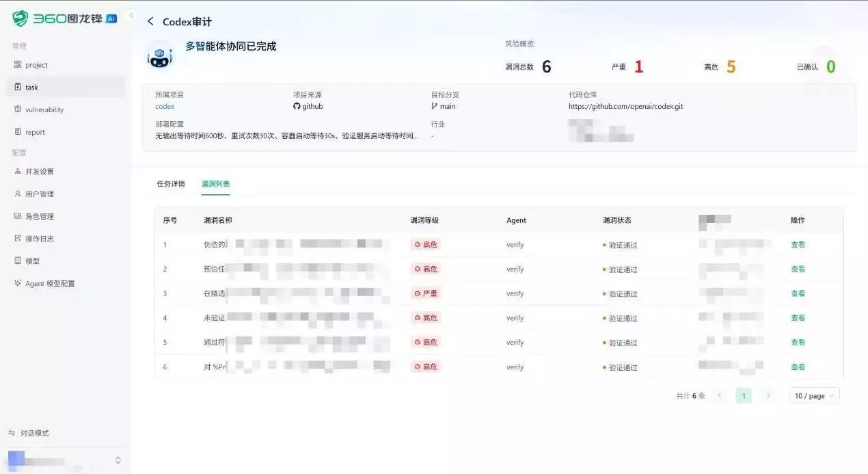View vulnerability row 3 via 查看
The image size is (868, 474).
coord(798,293)
